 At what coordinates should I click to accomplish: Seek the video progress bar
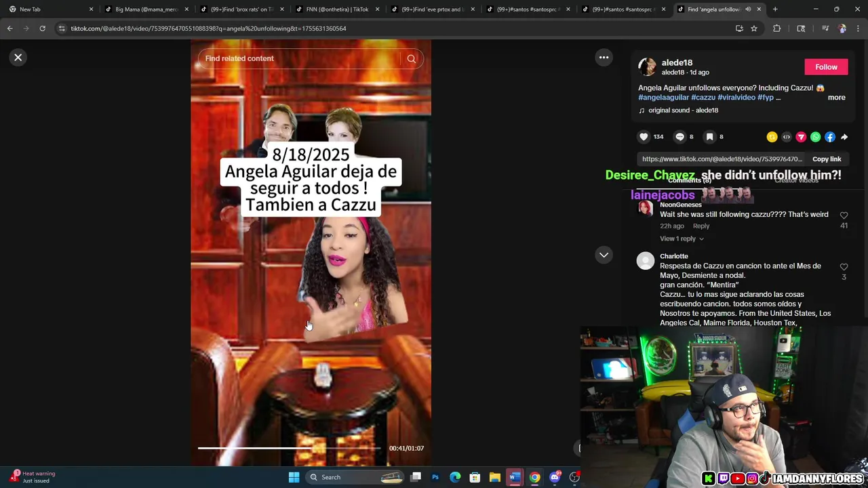[290, 448]
